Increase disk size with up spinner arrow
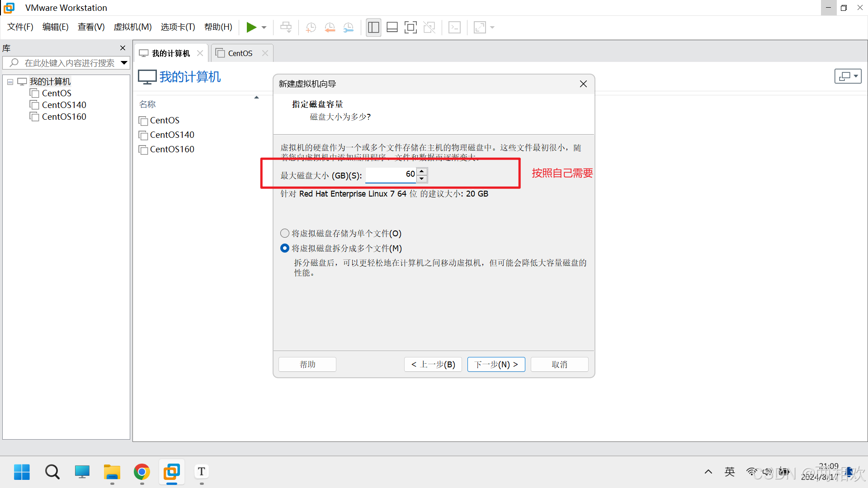This screenshot has height=488, width=868. [x=422, y=171]
